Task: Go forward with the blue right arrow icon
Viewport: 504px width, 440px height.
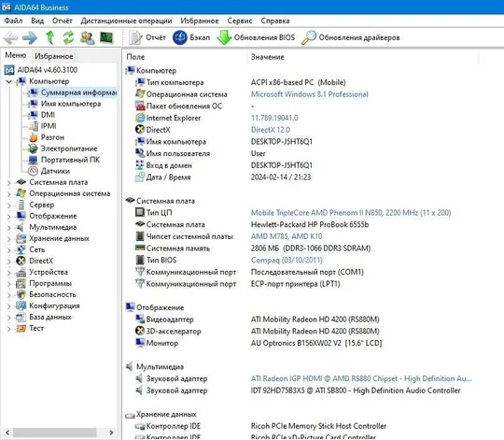Action: (30, 38)
